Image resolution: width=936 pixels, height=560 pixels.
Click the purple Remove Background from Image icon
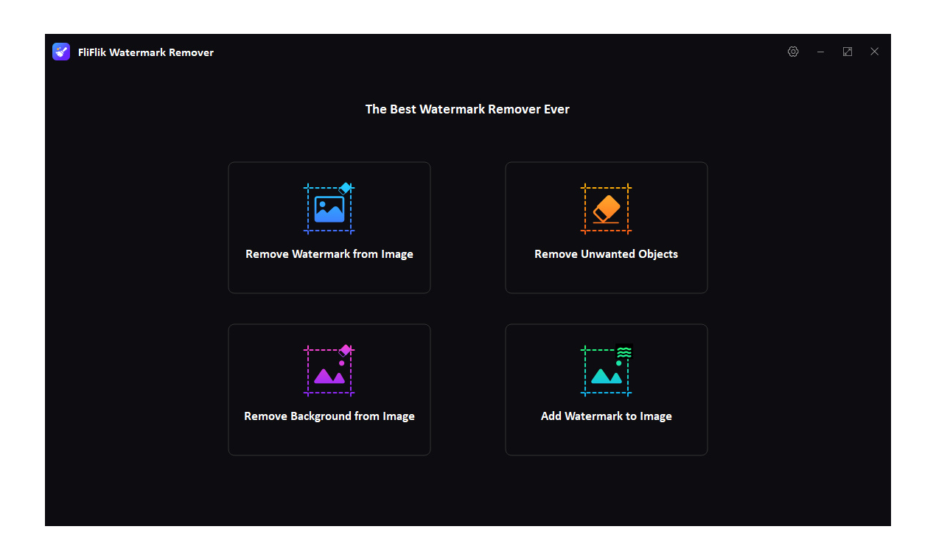pyautogui.click(x=329, y=371)
